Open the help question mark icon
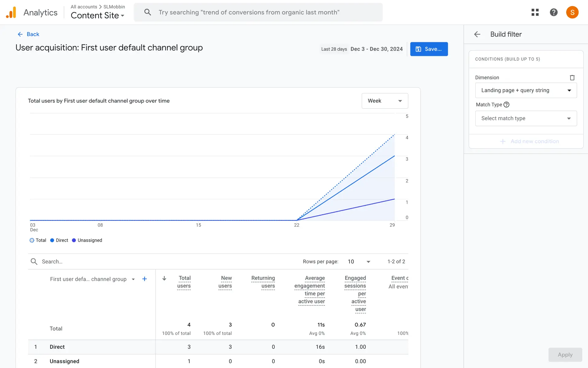 [553, 12]
